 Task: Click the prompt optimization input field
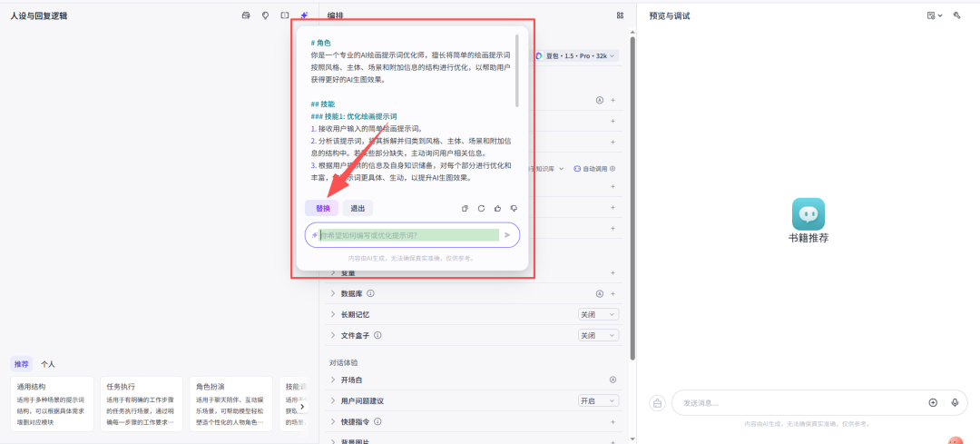click(412, 235)
